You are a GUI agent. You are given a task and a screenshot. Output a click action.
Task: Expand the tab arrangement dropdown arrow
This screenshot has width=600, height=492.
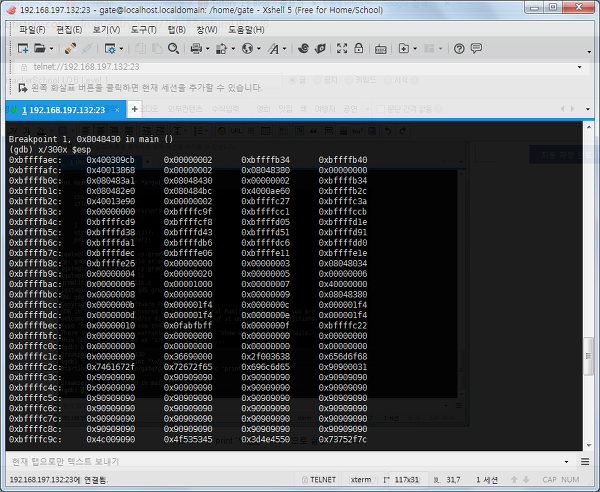[x=440, y=49]
